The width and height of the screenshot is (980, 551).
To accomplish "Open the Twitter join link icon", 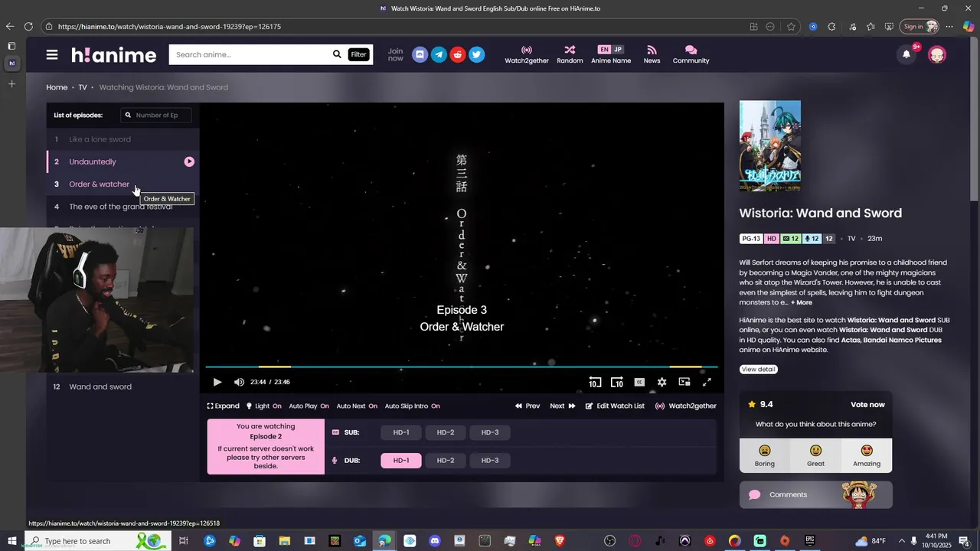I will (x=477, y=54).
